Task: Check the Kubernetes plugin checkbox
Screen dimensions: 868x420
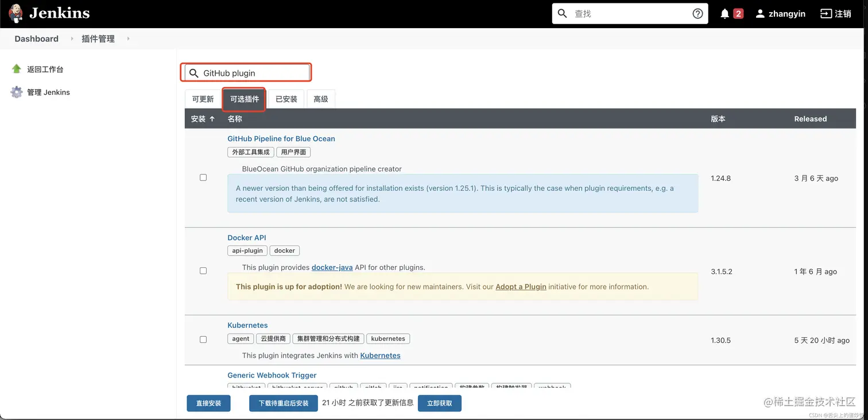Action: click(203, 340)
